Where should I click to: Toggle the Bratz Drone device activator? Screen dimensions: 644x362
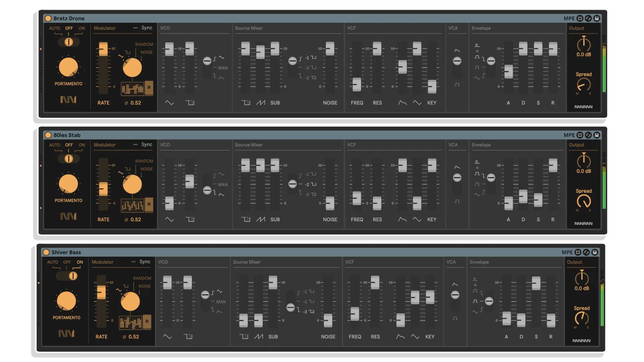48,18
